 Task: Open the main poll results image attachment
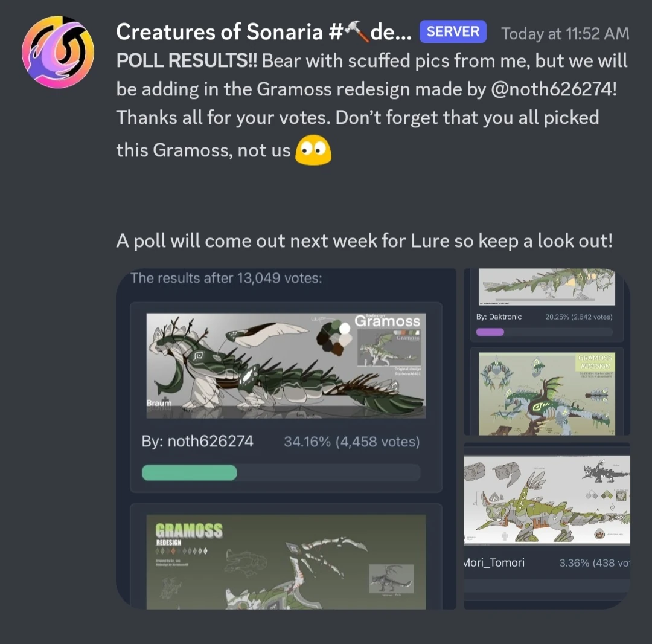(286, 439)
